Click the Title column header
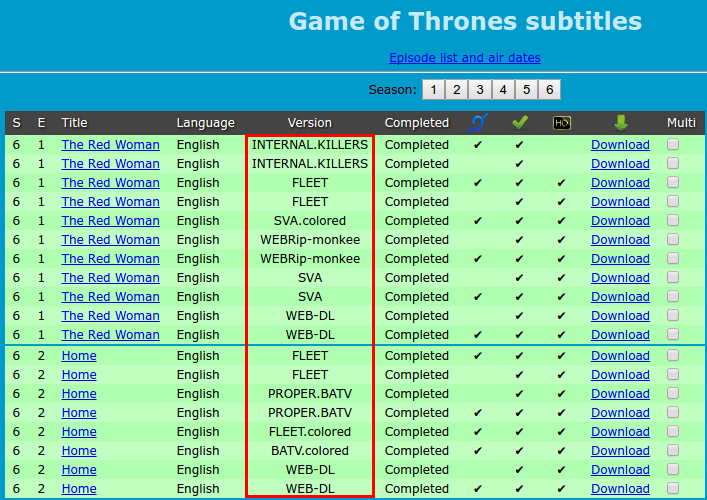Viewport: 707px width, 500px height. pyautogui.click(x=74, y=123)
